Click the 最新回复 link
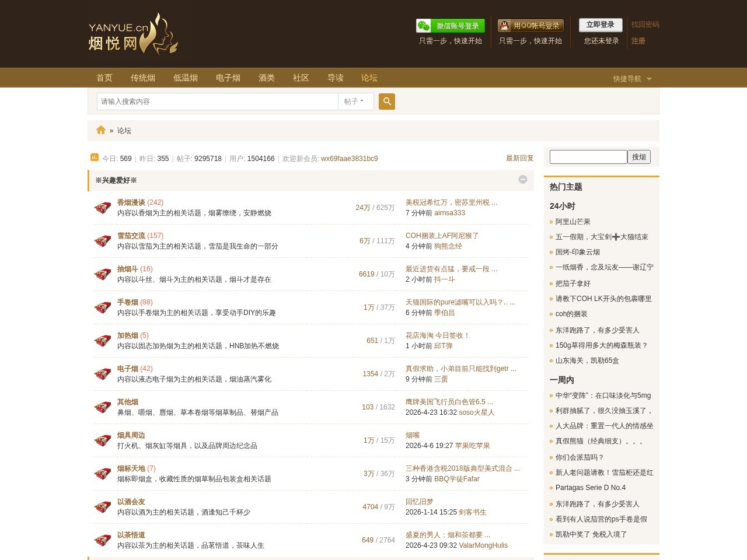The height and width of the screenshot is (560, 747). tap(520, 158)
